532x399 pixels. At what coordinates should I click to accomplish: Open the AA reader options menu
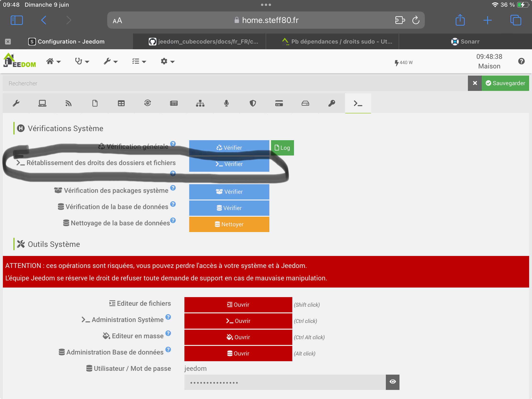coord(117,21)
